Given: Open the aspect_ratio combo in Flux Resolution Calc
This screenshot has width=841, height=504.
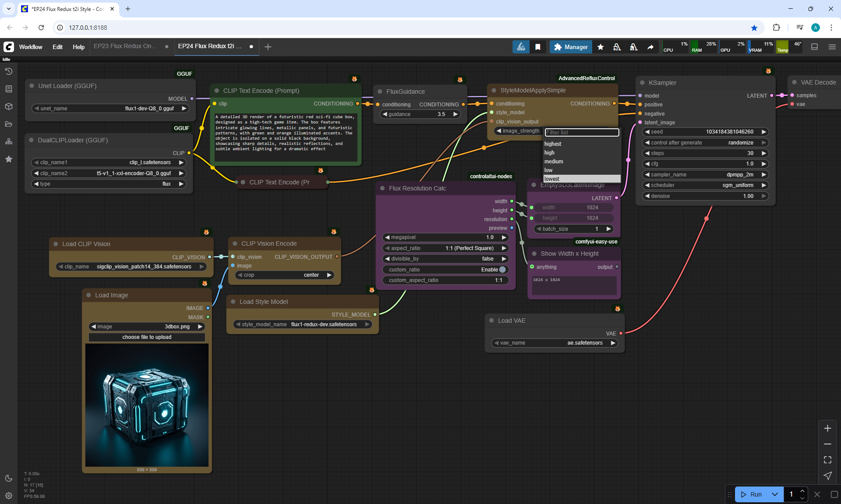Looking at the screenshot, I should 445,248.
